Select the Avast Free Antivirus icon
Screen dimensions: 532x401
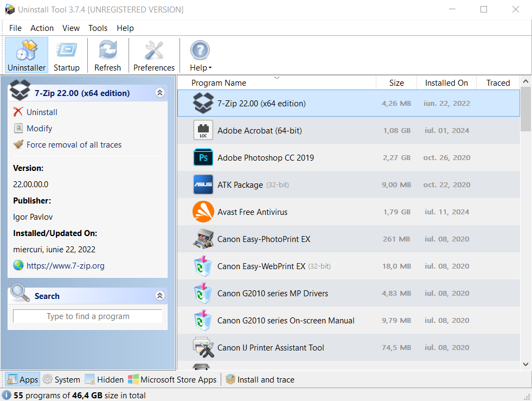[x=203, y=212]
